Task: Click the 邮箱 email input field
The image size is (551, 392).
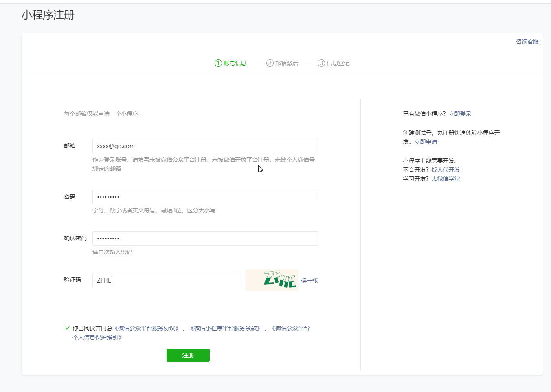Action: coord(205,146)
